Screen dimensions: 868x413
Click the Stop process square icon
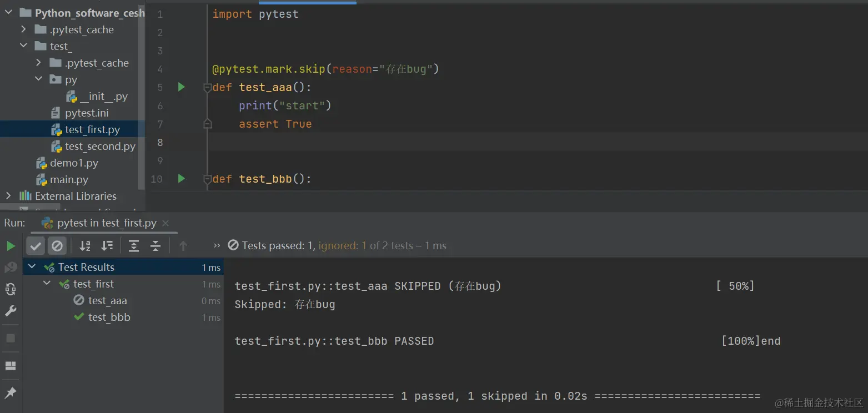pyautogui.click(x=11, y=338)
